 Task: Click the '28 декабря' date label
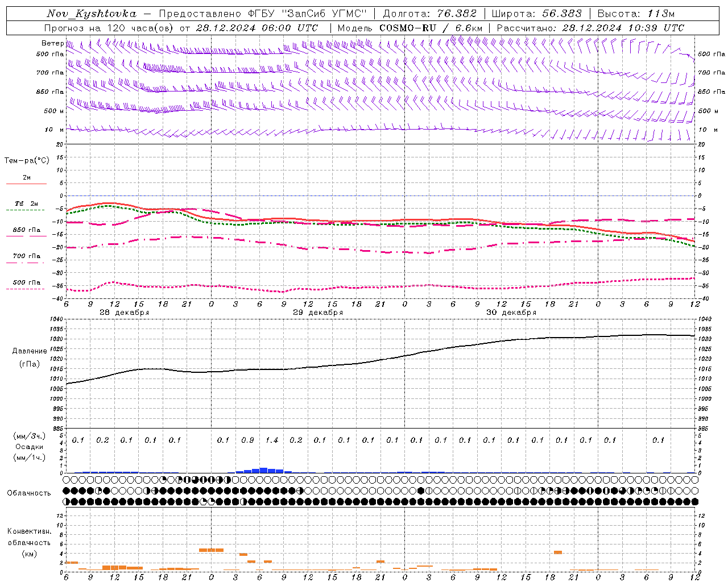(x=125, y=313)
